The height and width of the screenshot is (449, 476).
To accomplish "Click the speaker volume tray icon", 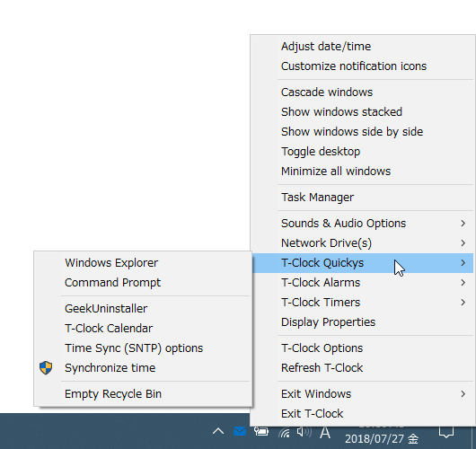I will tap(304, 432).
